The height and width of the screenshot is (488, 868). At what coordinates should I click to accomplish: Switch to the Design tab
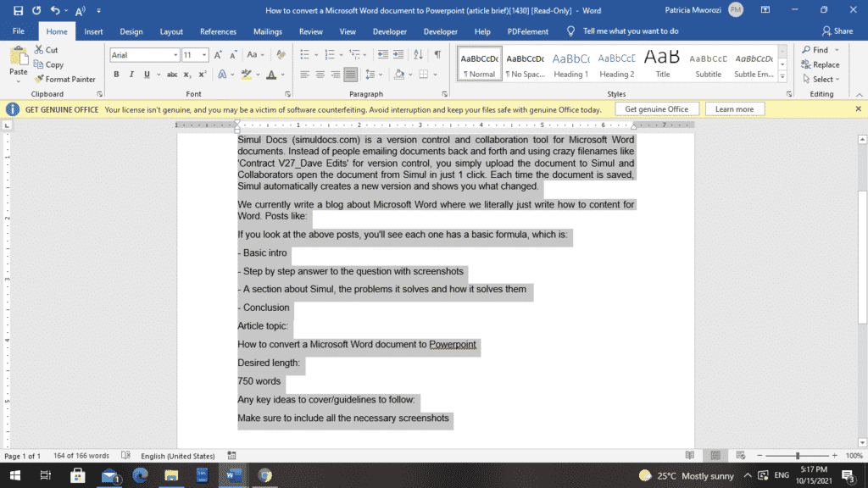[131, 31]
